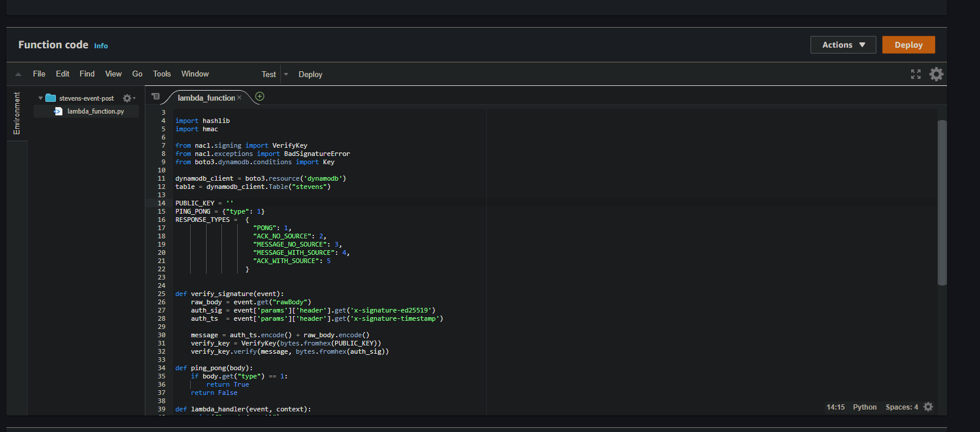980x432 pixels.
Task: Select the stevens-event-post folder icon
Action: point(51,98)
